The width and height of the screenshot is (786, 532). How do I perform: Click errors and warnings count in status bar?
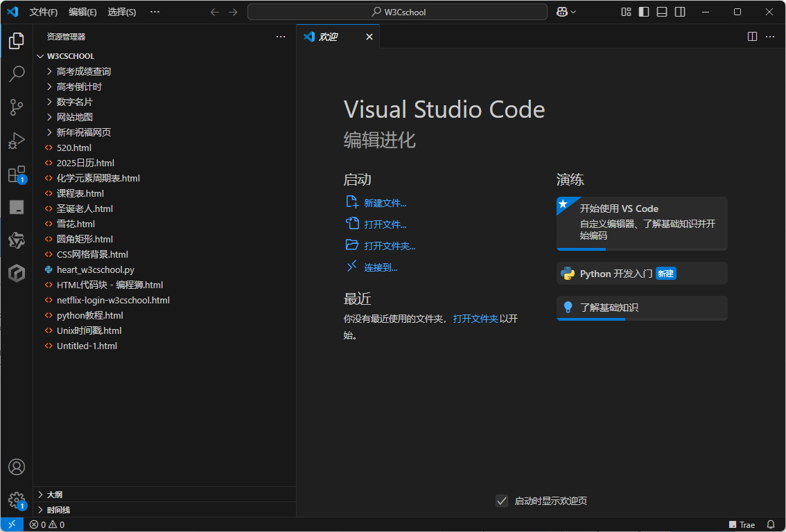[47, 524]
